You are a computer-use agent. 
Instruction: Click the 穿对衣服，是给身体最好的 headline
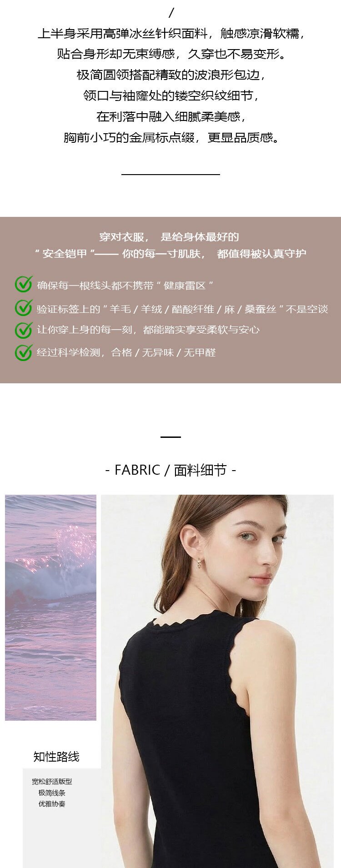click(169, 237)
